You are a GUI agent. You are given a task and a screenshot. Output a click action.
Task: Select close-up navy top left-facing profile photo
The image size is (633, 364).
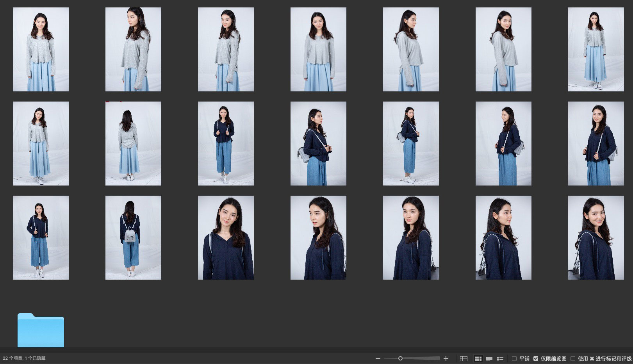[x=318, y=237]
